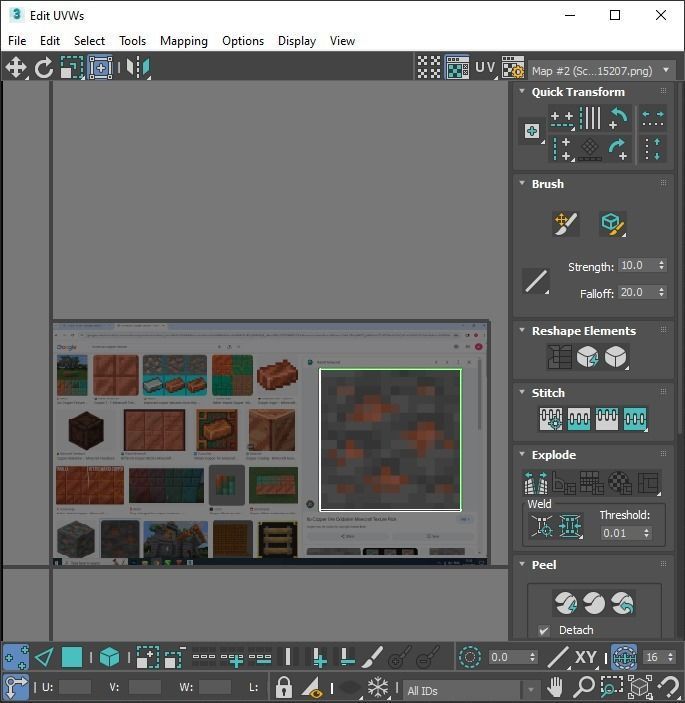Collapse the Stitch rollout
The image size is (685, 703).
tap(522, 392)
